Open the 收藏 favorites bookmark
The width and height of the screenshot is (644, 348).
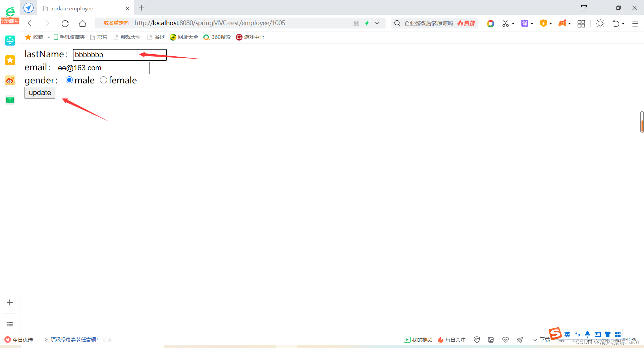[35, 37]
